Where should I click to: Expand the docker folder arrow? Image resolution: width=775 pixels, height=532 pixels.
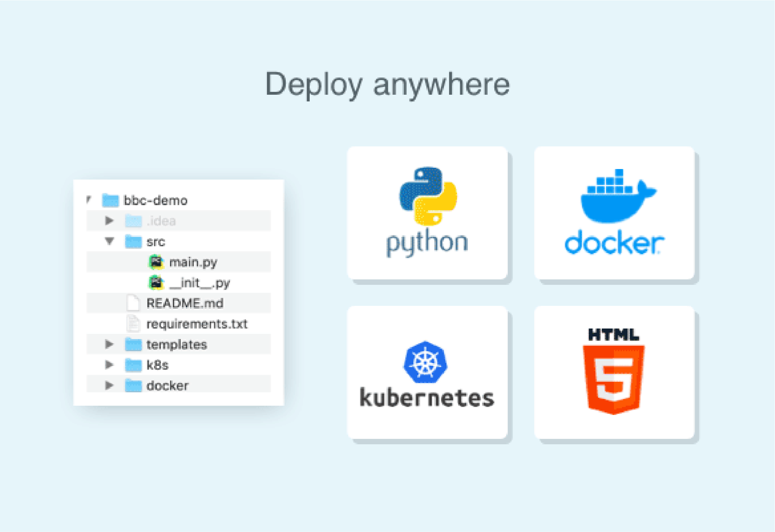click(x=109, y=385)
